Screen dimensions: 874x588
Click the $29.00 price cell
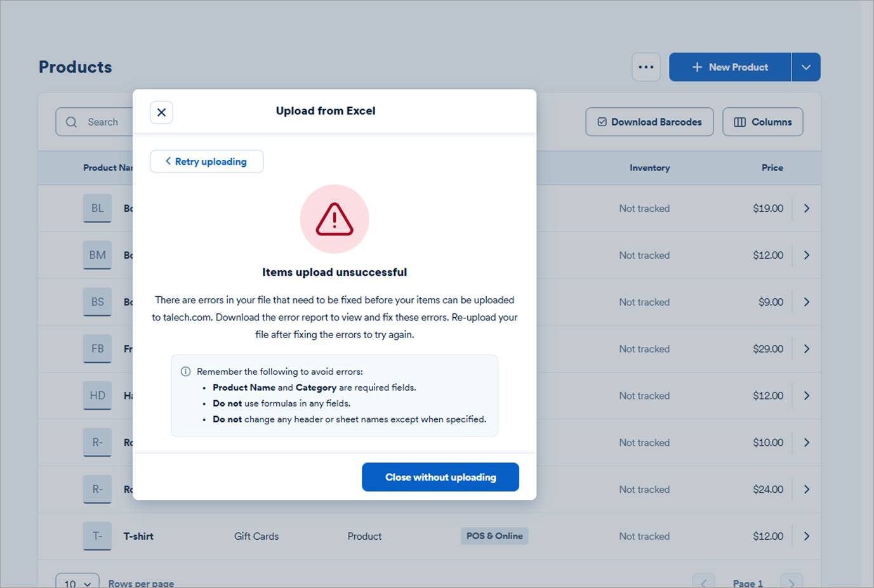[x=768, y=349]
